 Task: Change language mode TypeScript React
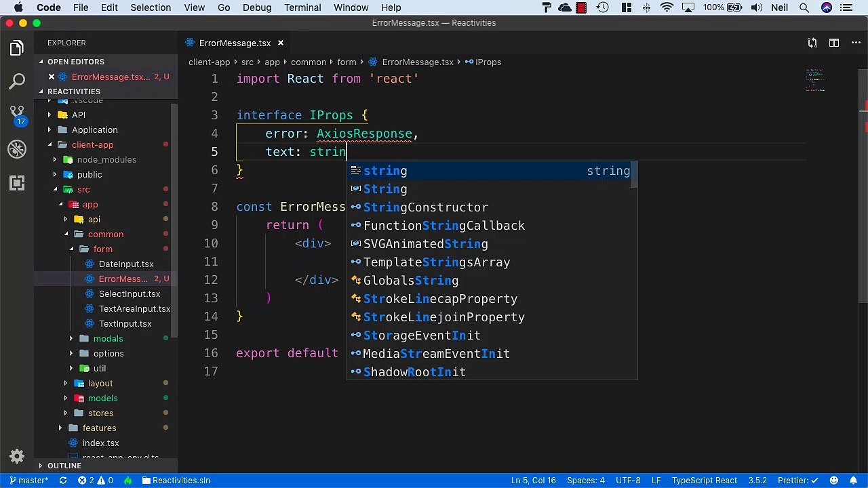tap(704, 480)
